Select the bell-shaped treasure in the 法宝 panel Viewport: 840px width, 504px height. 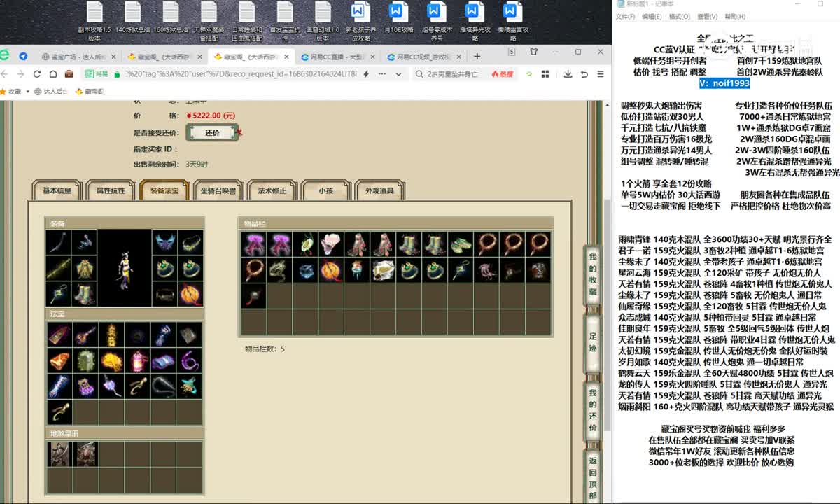tap(60, 361)
